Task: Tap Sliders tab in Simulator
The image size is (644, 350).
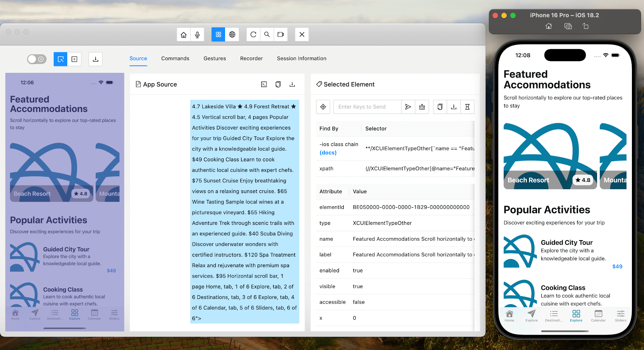Action: tap(621, 316)
